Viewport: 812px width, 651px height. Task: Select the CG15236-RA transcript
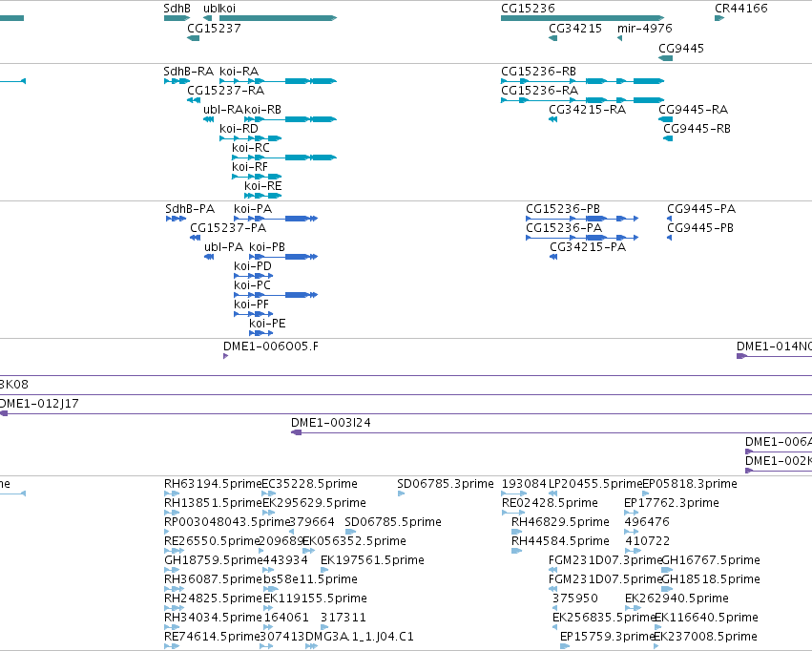coord(583,100)
